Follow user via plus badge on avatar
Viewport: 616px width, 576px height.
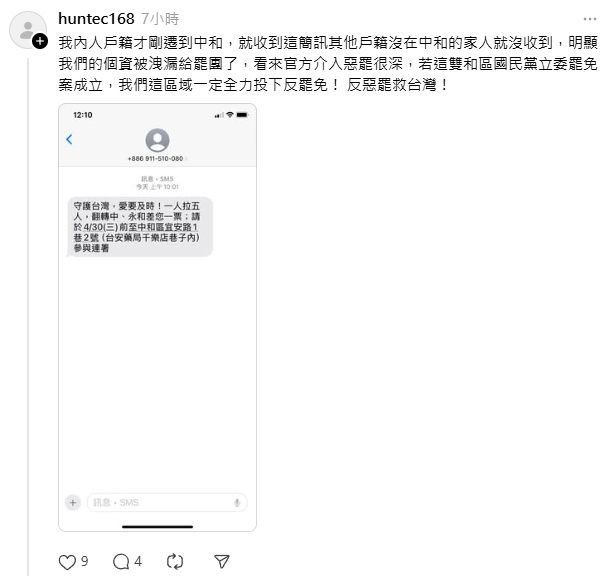click(40, 41)
